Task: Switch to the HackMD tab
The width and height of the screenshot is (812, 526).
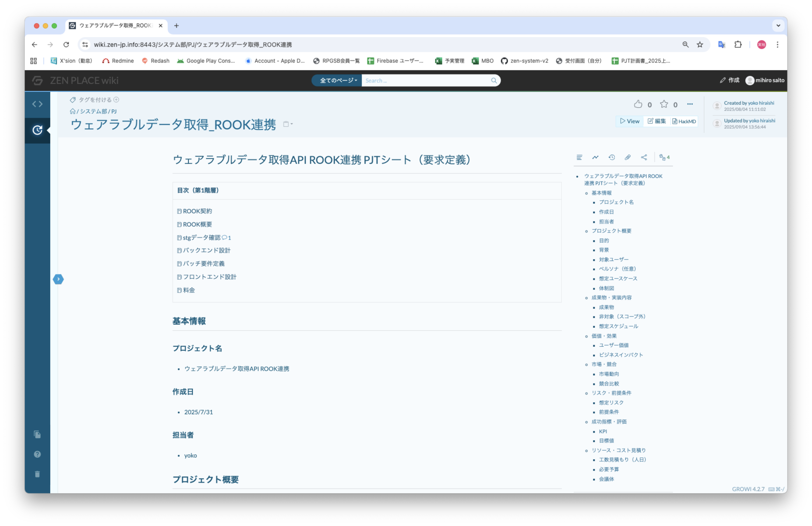Action: pyautogui.click(x=684, y=121)
